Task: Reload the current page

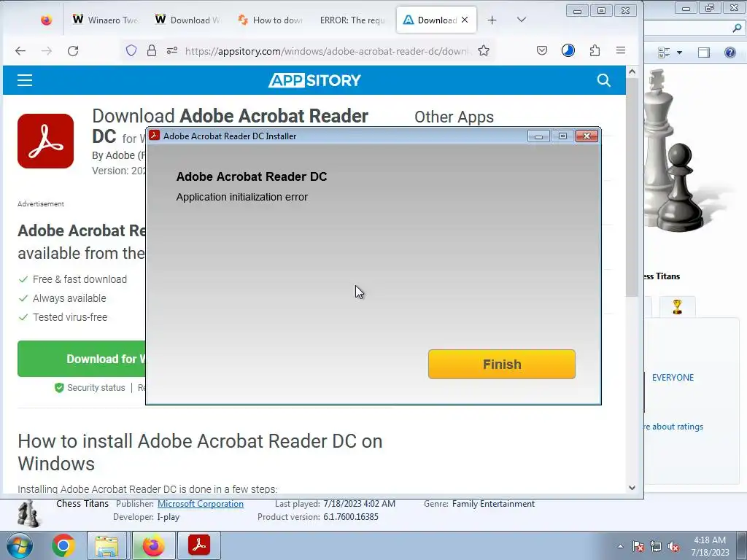Action: pos(73,51)
